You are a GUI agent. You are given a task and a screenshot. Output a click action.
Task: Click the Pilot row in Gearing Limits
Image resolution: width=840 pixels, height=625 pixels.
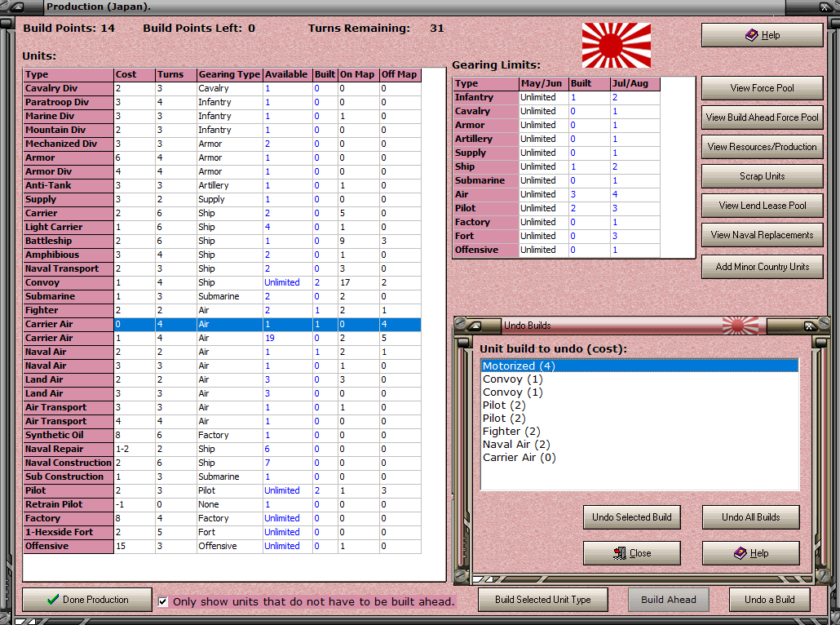coord(557,209)
